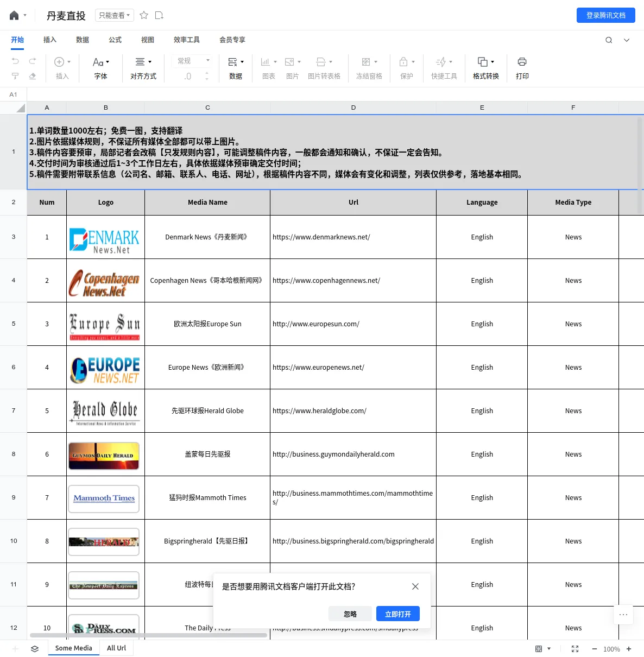Switch to the All Url sheet

[x=116, y=648]
